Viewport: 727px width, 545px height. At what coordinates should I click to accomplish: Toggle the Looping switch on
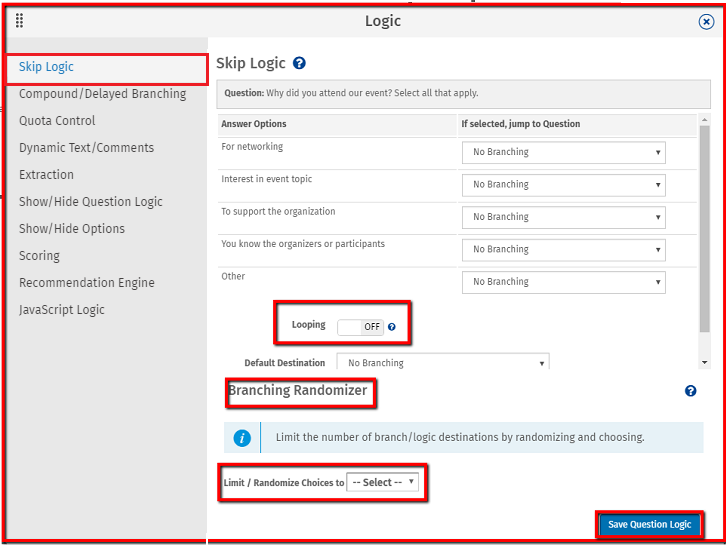[x=360, y=327]
